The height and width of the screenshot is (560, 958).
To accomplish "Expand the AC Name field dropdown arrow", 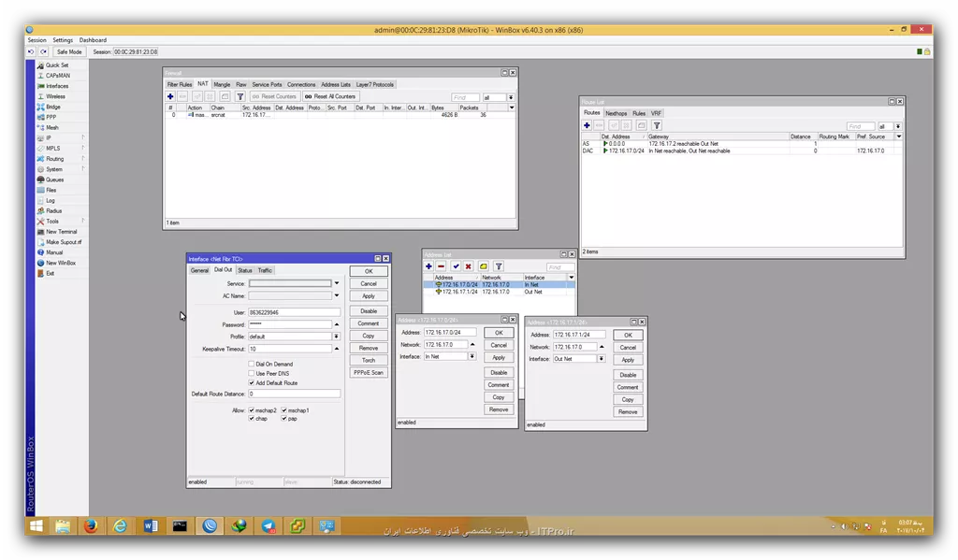I will pyautogui.click(x=337, y=295).
